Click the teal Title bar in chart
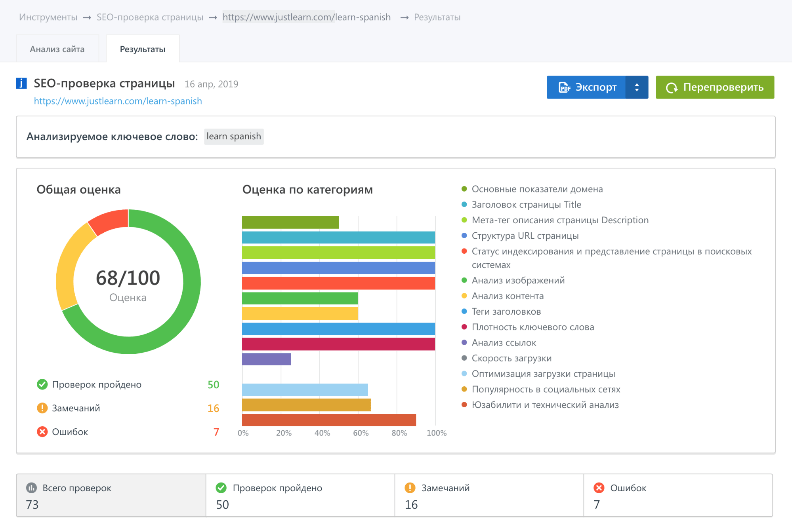Screen dimensions: 792x532 pos(338,237)
